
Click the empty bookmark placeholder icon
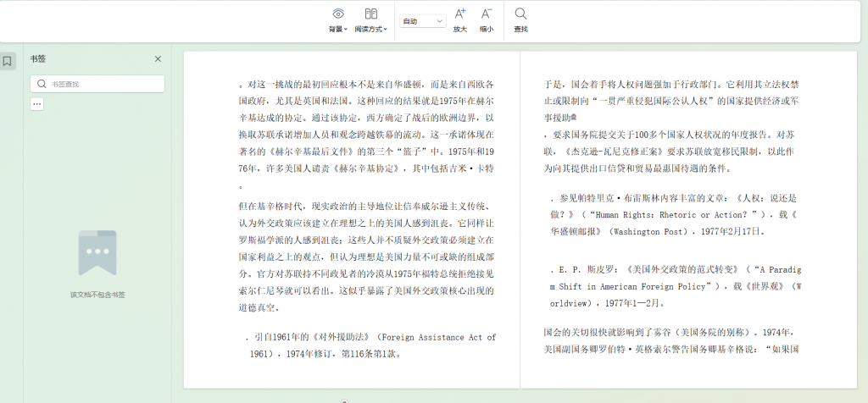click(x=97, y=252)
